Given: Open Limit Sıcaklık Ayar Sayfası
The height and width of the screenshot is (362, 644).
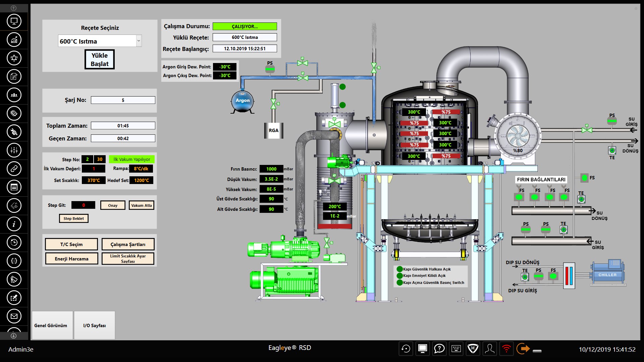Looking at the screenshot, I should tap(128, 258).
